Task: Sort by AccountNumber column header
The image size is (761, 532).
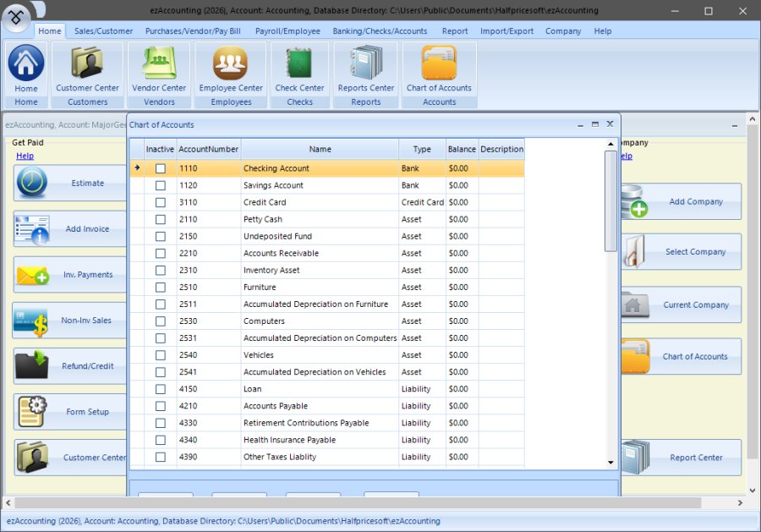Action: [x=208, y=150]
